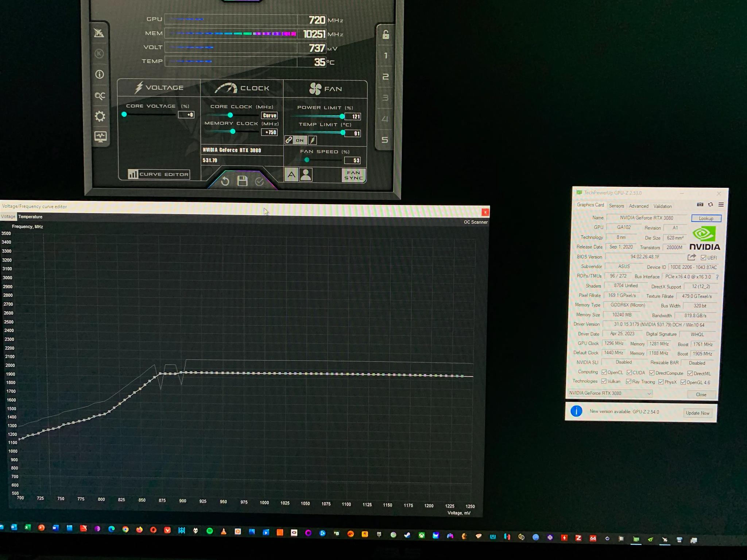Open Google Chrome from the taskbar

125,529
